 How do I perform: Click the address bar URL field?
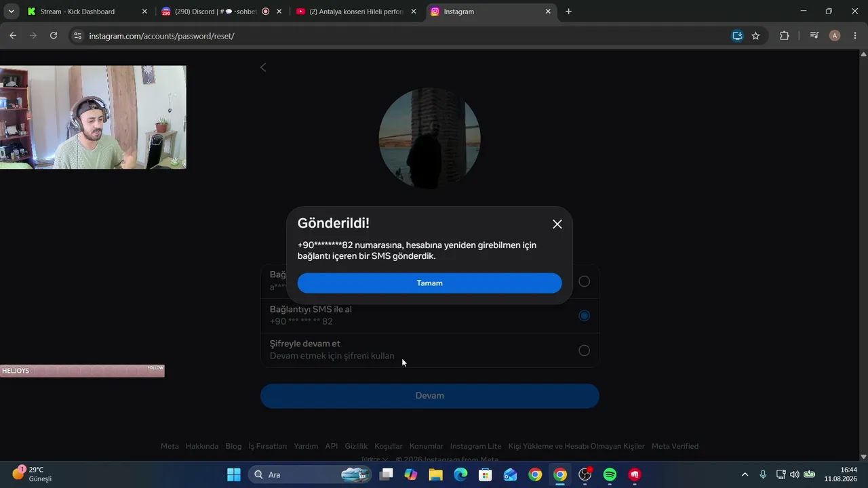pos(407,36)
